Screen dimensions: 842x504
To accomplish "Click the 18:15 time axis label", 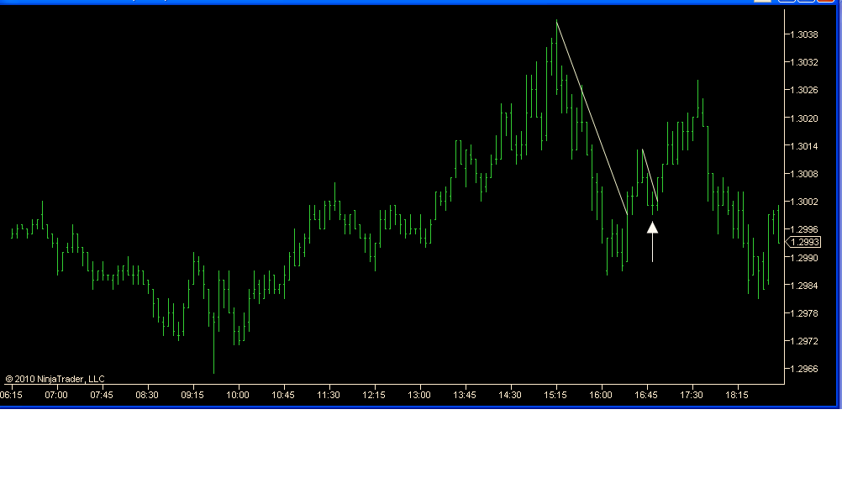I will pyautogui.click(x=737, y=395).
